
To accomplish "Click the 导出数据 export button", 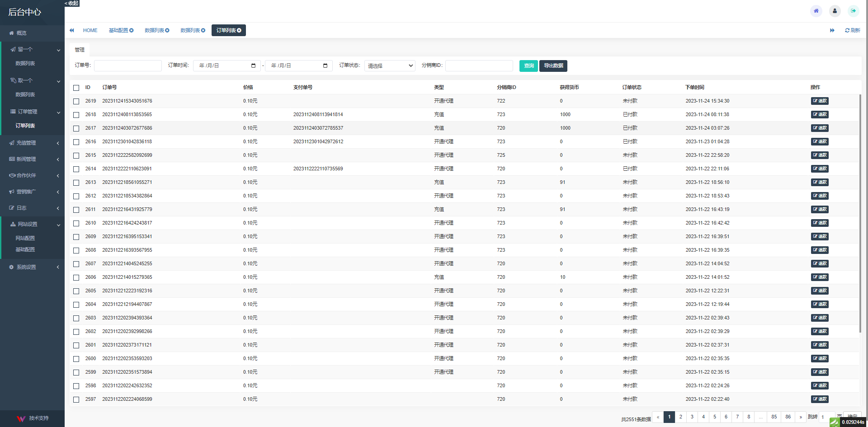I will point(553,66).
